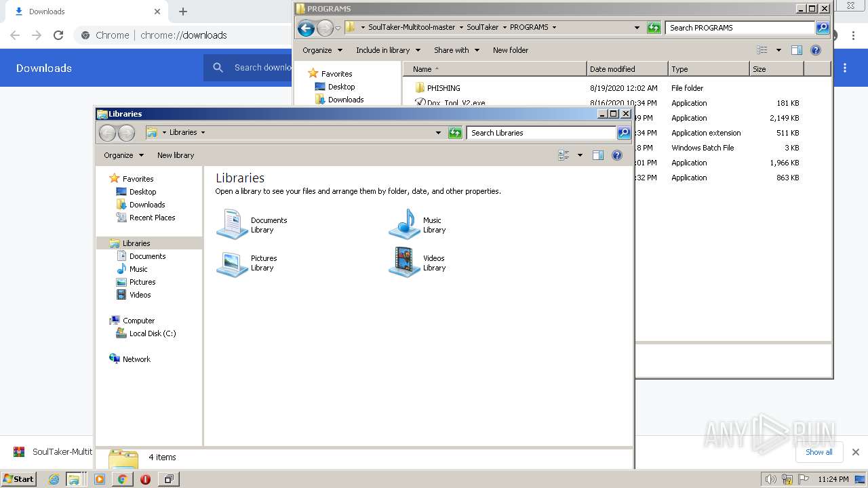Click the Search Libraries field
The image size is (868, 488).
point(542,133)
